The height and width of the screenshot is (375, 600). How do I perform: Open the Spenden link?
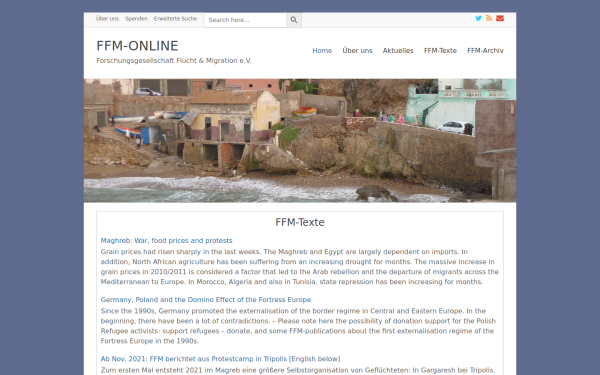pyautogui.click(x=136, y=18)
